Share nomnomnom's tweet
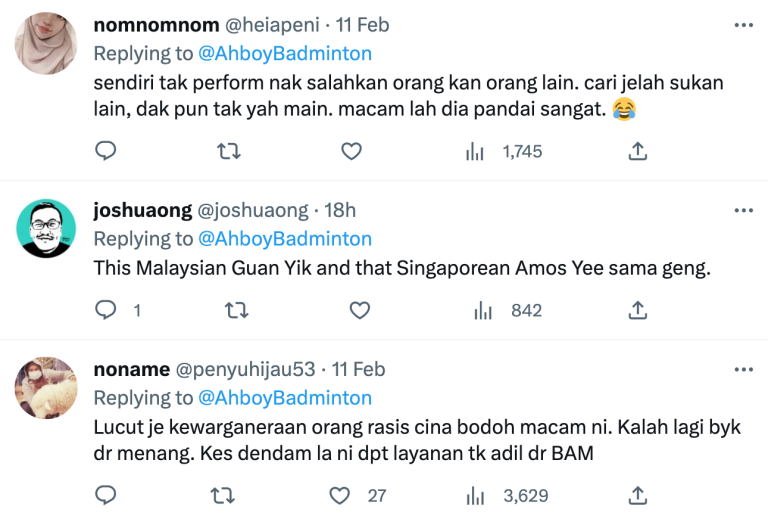 (637, 151)
